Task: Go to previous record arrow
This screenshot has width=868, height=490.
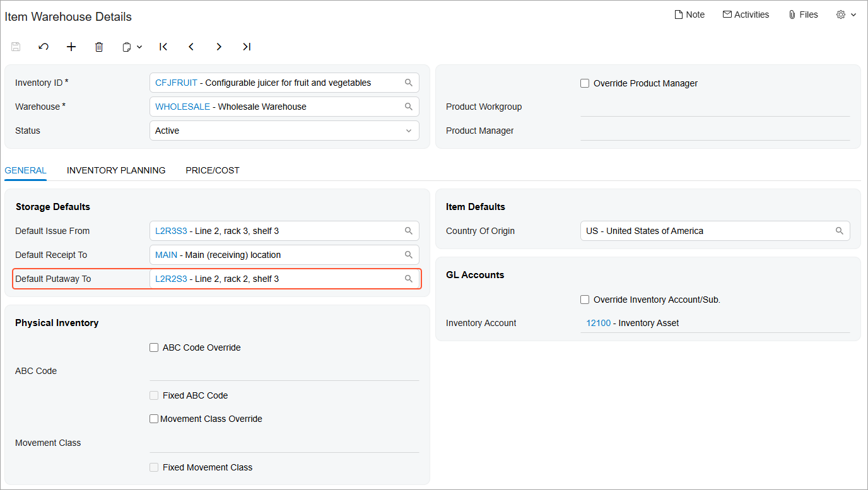Action: pos(191,47)
